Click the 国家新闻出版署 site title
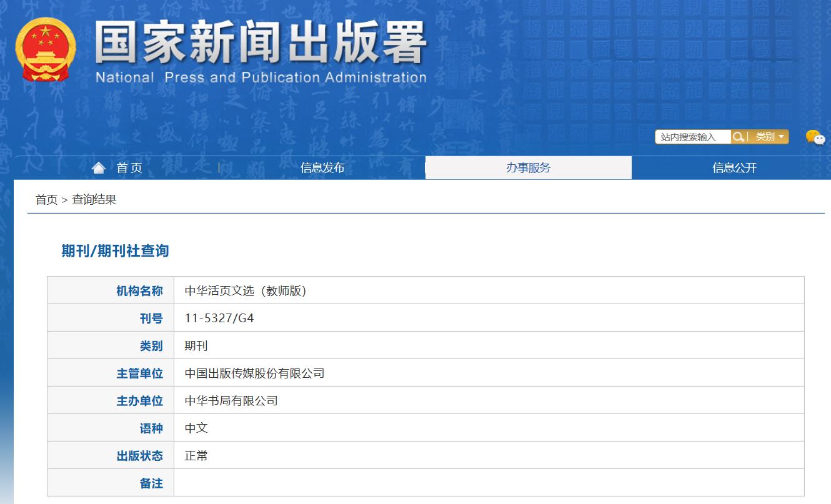 pos(261,43)
